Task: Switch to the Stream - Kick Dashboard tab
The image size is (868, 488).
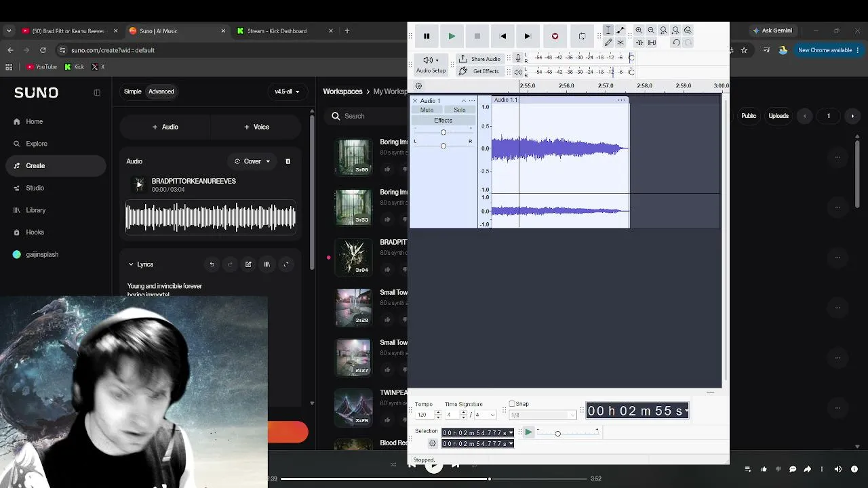Action: click(285, 30)
